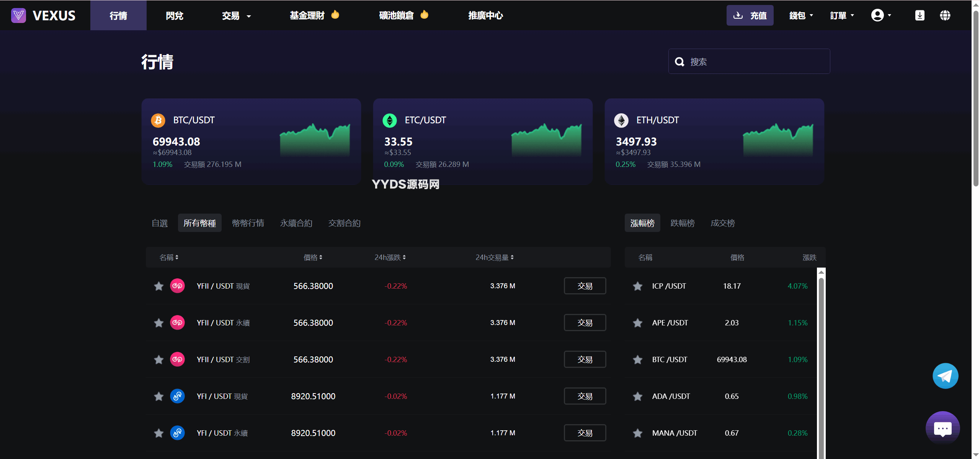Switch to the 永續合約 tab
The image size is (980, 459).
296,223
